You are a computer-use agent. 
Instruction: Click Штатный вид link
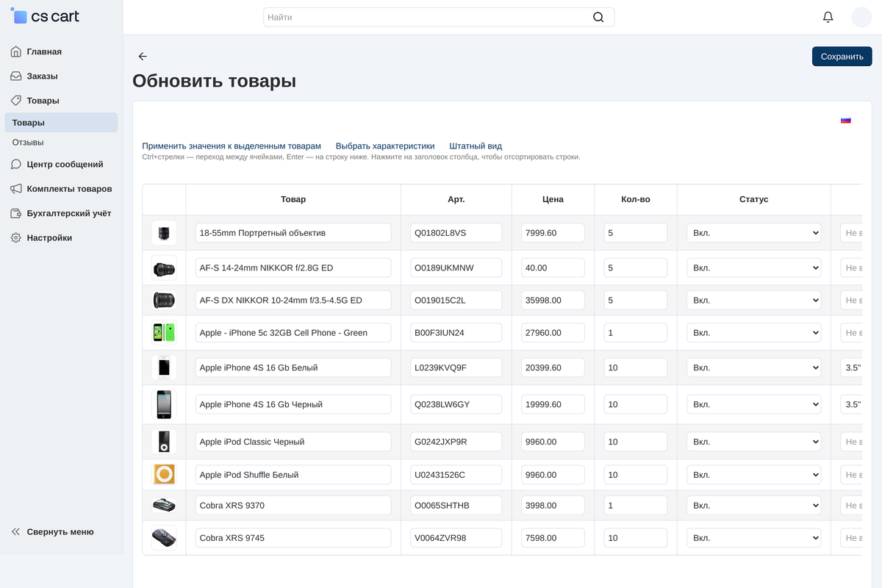(x=476, y=146)
